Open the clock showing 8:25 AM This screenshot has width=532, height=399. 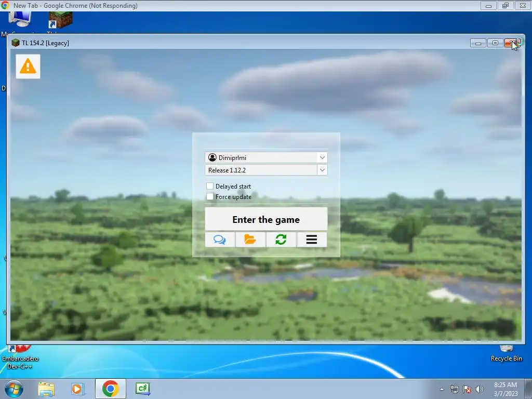[505, 389]
